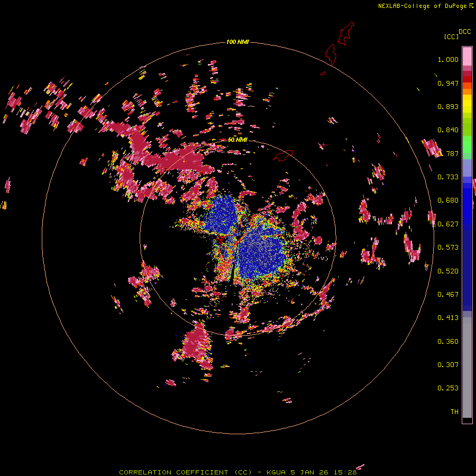
Task: Click the [CC] unit label above the colorbar
Action: click(451, 36)
